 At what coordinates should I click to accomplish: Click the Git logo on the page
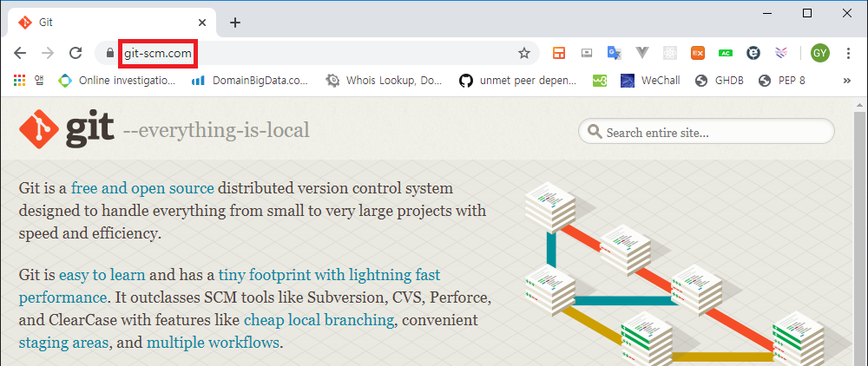tap(67, 129)
